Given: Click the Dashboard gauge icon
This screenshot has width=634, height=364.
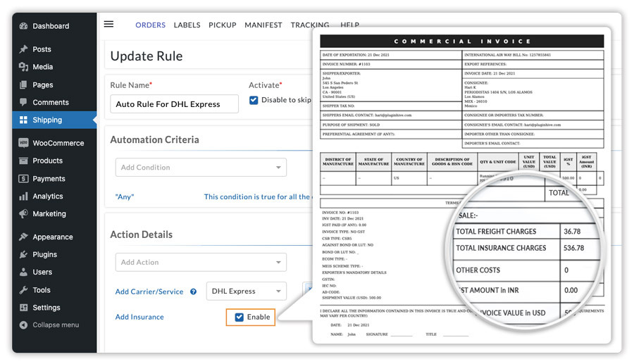Looking at the screenshot, I should (23, 26).
